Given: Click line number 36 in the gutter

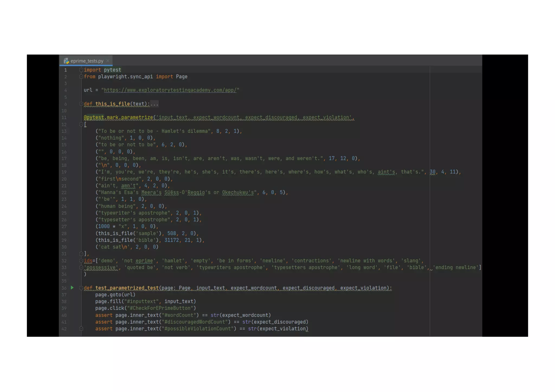Looking at the screenshot, I should point(64,288).
